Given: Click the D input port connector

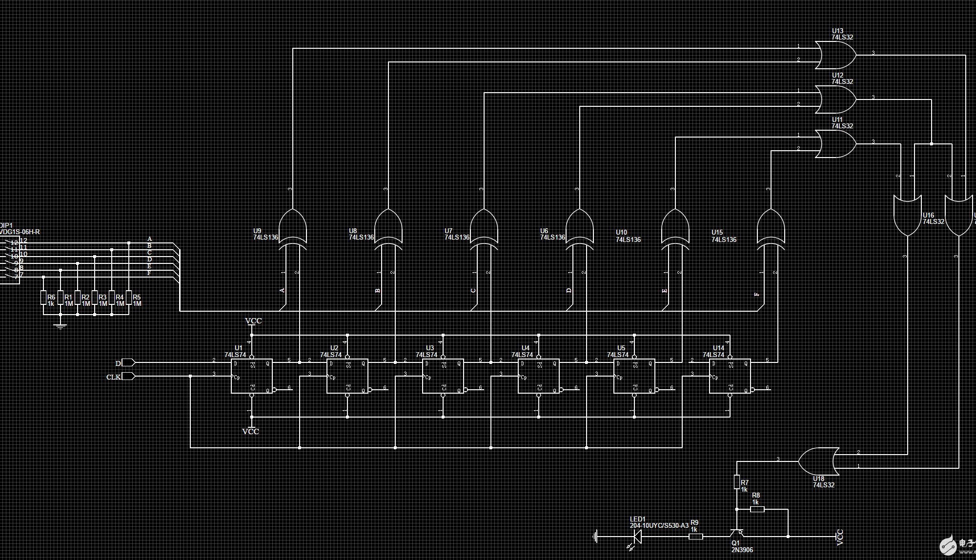Looking at the screenshot, I should [x=128, y=362].
